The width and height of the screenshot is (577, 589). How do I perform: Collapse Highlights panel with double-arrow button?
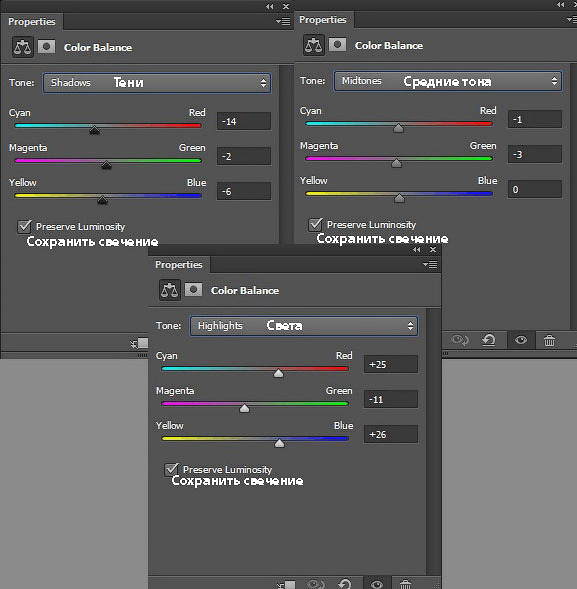(x=417, y=249)
